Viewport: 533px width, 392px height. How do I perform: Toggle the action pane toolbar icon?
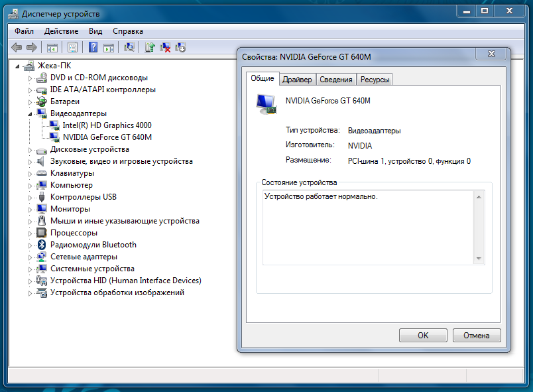pyautogui.click(x=109, y=48)
